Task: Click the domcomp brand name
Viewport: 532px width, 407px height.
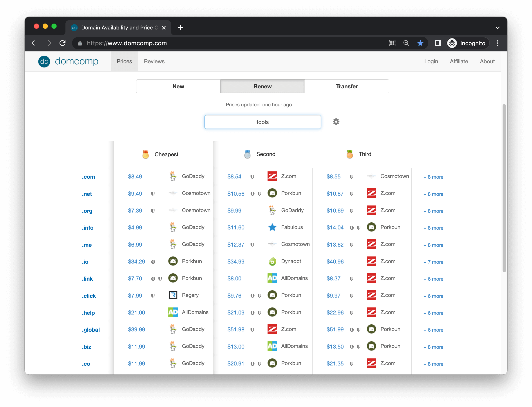Action: pyautogui.click(x=76, y=61)
